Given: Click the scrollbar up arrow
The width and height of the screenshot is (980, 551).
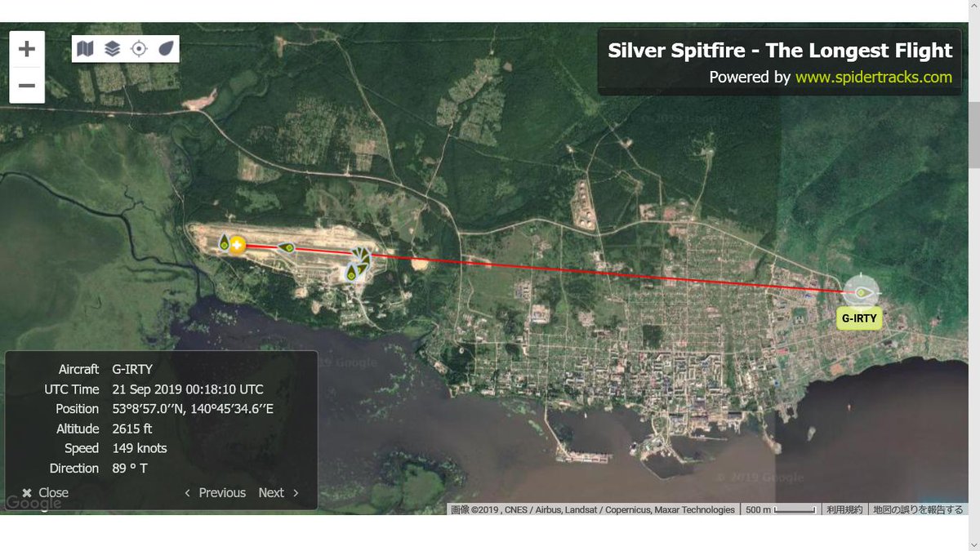Looking at the screenshot, I should pyautogui.click(x=973, y=7).
